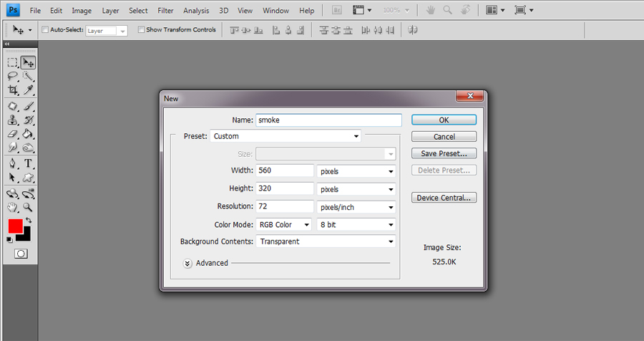The height and width of the screenshot is (341, 644).
Task: Select the Custom Shape tool
Action: click(x=28, y=177)
